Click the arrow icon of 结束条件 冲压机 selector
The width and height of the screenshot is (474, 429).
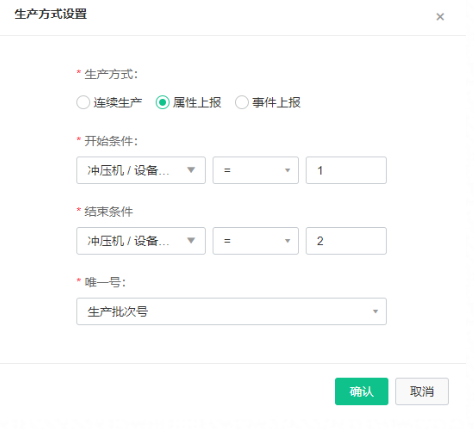(x=191, y=241)
